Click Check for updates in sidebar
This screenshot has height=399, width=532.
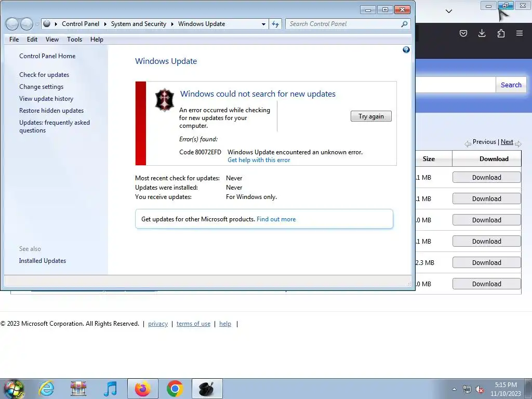click(x=44, y=75)
